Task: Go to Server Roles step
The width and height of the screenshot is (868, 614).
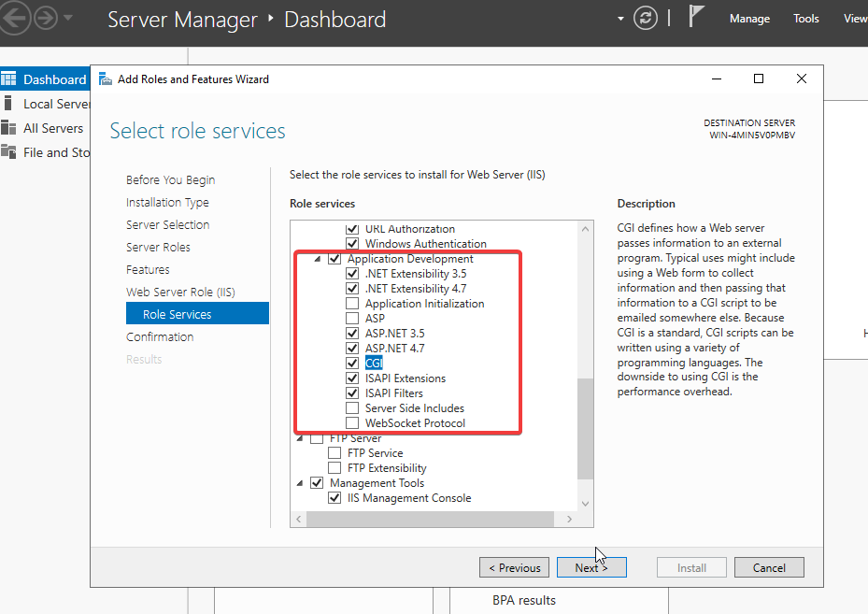Action: (158, 247)
